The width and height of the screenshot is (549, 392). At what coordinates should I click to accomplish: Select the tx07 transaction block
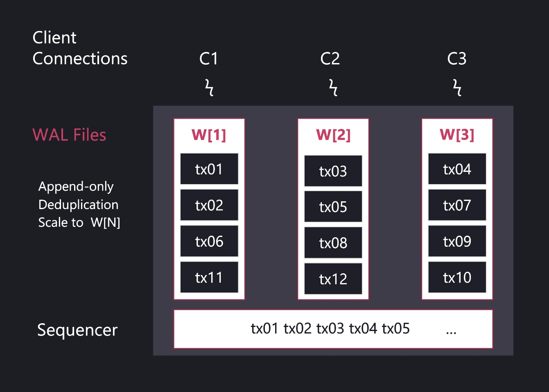tap(457, 205)
